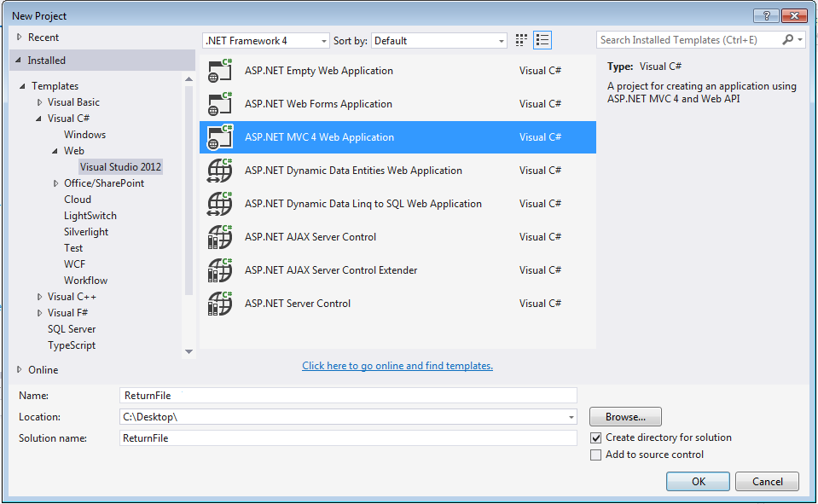
Task: Click the ASP.NET Server Control icon
Action: [x=219, y=304]
